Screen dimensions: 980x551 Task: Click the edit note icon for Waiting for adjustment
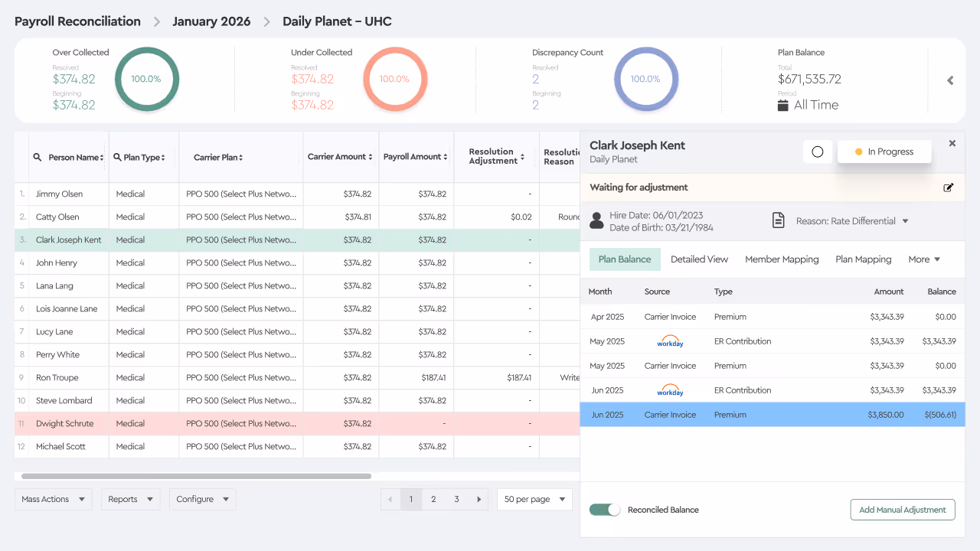(x=949, y=187)
